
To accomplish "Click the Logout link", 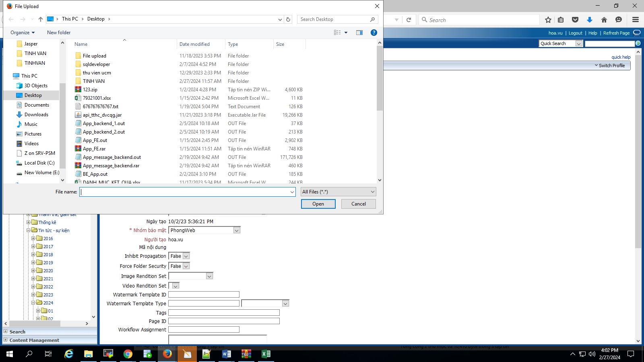I will coord(575,33).
